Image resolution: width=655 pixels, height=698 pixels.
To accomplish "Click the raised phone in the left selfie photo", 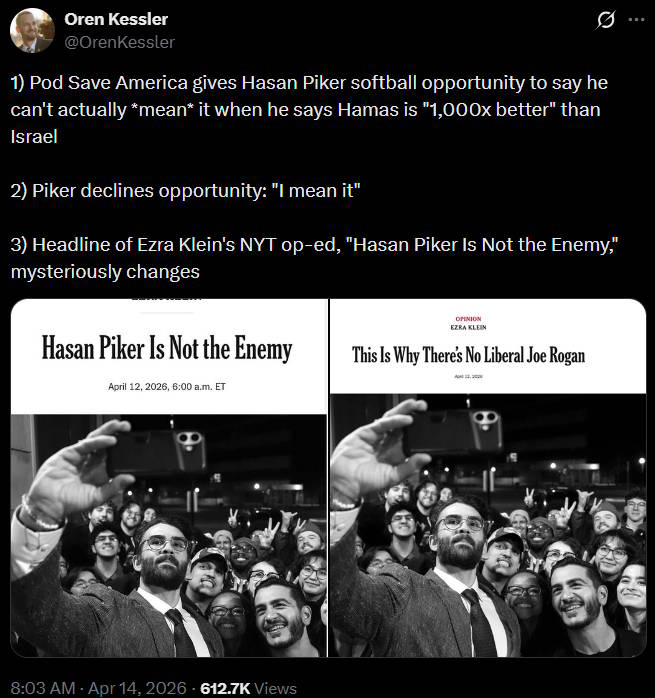I will (158, 450).
